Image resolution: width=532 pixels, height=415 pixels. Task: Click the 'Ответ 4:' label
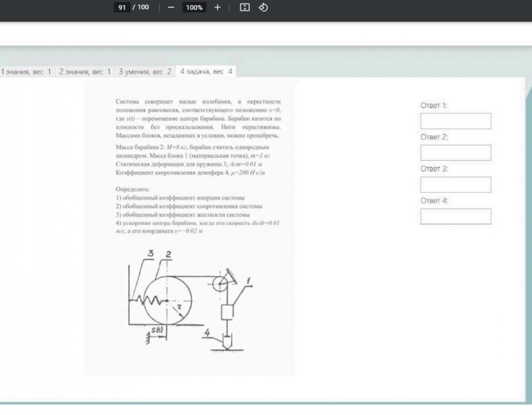pyautogui.click(x=434, y=200)
